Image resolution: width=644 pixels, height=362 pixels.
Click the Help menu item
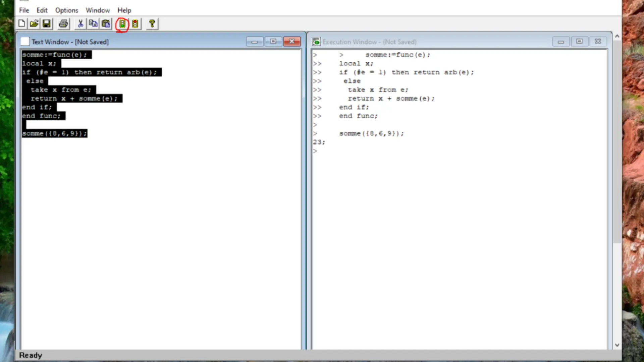click(x=124, y=10)
